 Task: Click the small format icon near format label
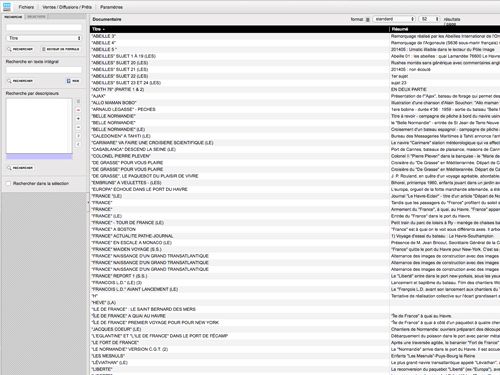368,20
